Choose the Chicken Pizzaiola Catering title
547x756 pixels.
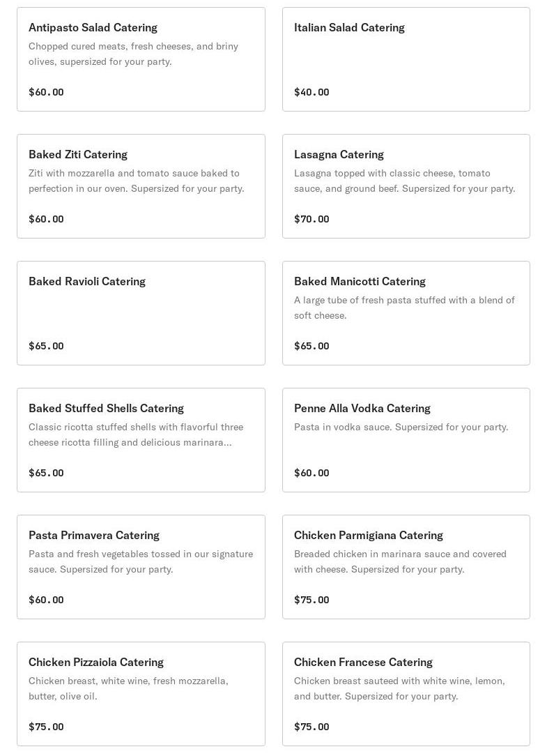(96, 663)
